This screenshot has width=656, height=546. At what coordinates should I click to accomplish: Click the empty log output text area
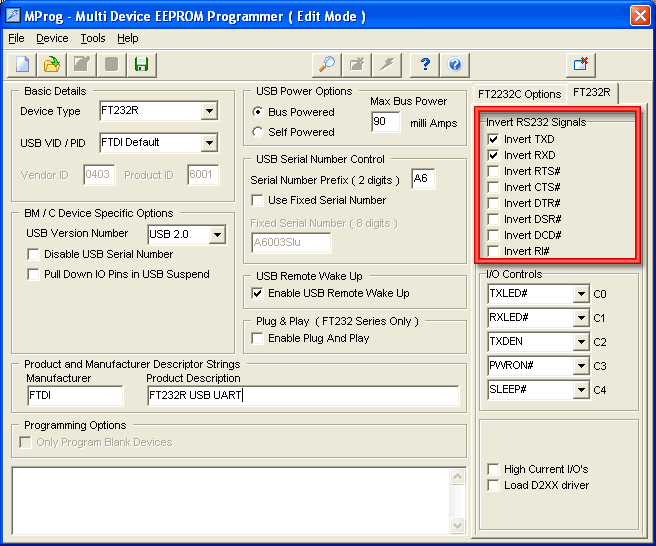click(231, 501)
